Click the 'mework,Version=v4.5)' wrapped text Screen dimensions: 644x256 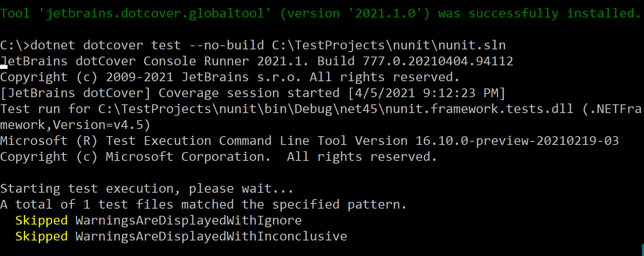[x=75, y=125]
